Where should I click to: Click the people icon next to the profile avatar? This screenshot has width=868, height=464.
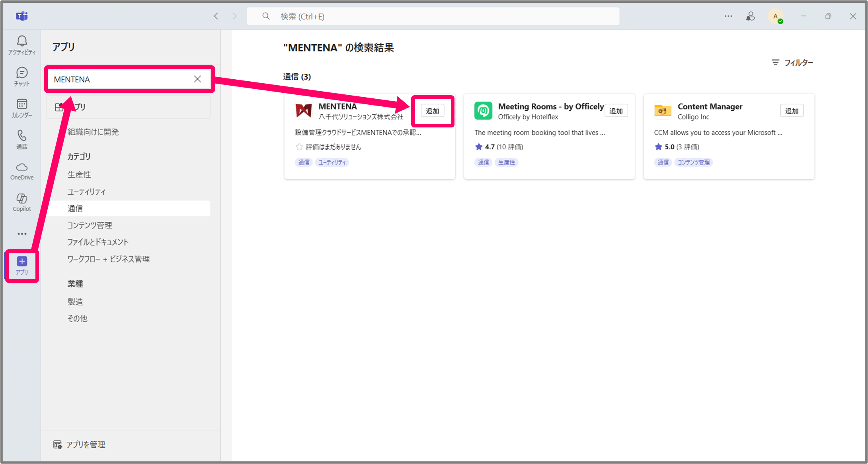pyautogui.click(x=750, y=16)
